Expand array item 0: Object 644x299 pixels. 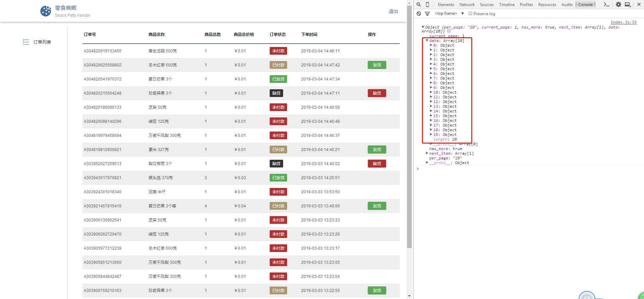tap(431, 45)
